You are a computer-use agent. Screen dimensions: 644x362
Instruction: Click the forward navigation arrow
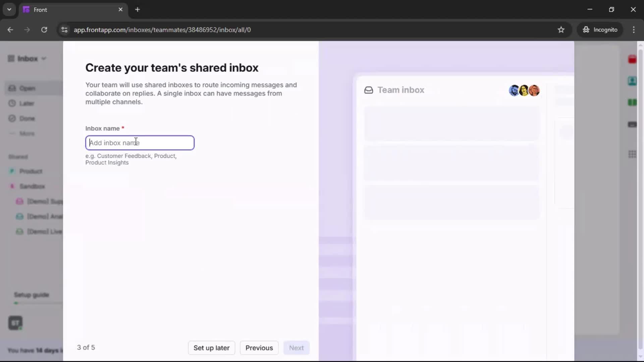coord(27,29)
